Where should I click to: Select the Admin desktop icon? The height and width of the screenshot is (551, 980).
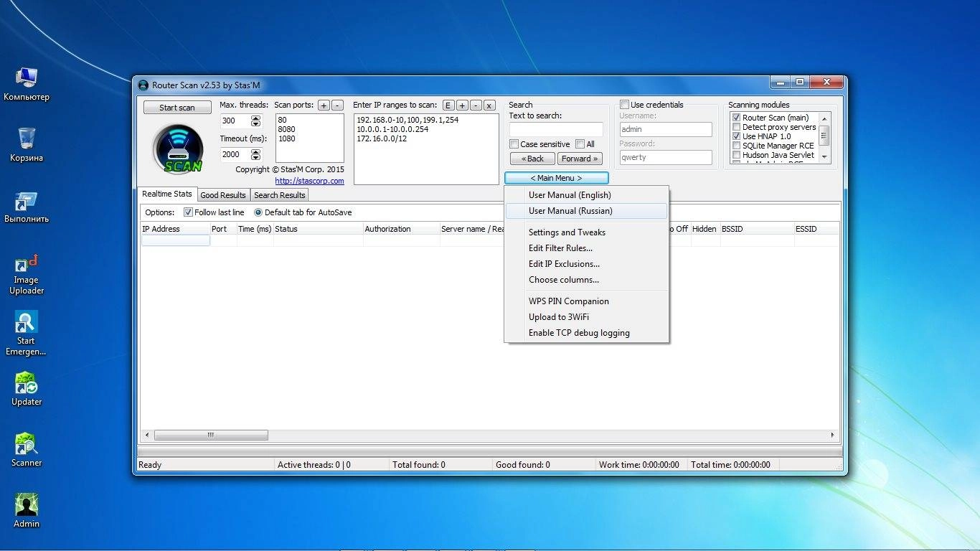tap(27, 512)
